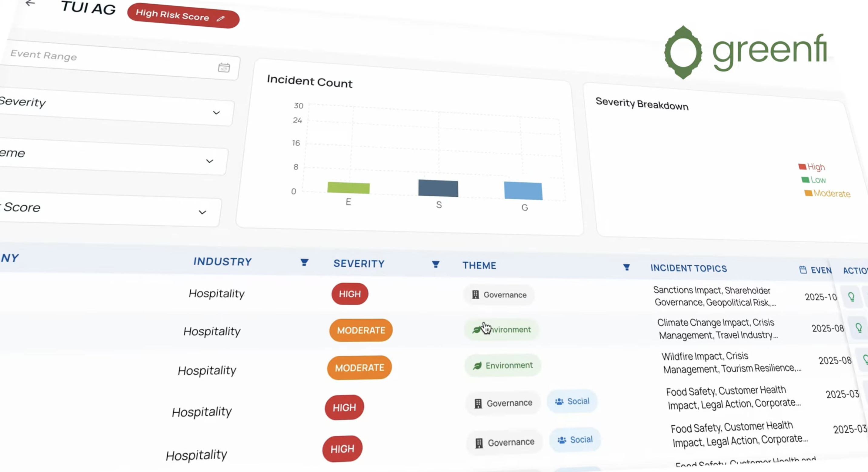Click Environment tag in Wildfire Impact row
868x472 pixels.
point(503,365)
